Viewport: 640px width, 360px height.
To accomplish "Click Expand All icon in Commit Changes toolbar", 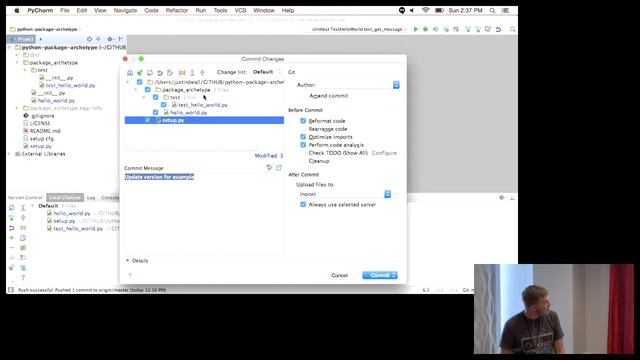I will pyautogui.click(x=192, y=73).
